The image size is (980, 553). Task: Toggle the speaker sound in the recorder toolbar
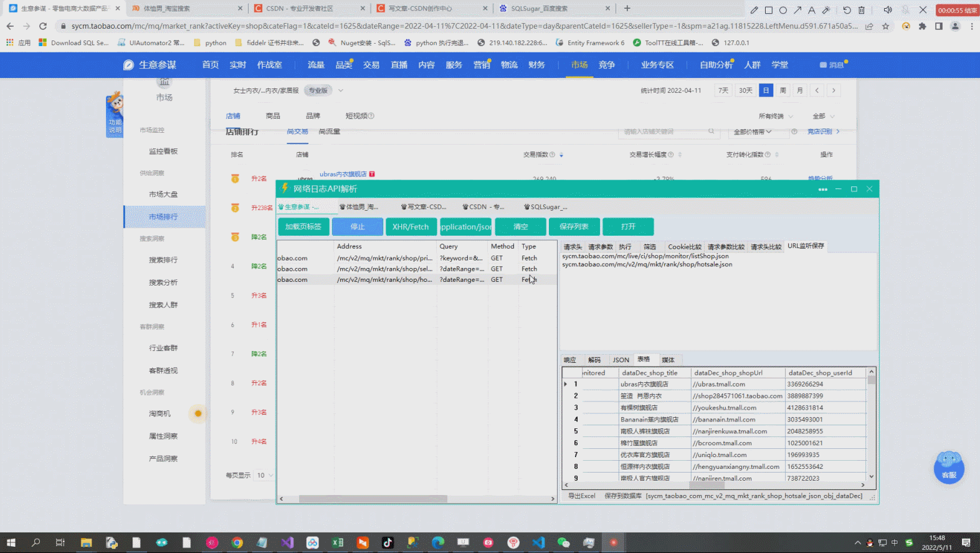tap(888, 10)
